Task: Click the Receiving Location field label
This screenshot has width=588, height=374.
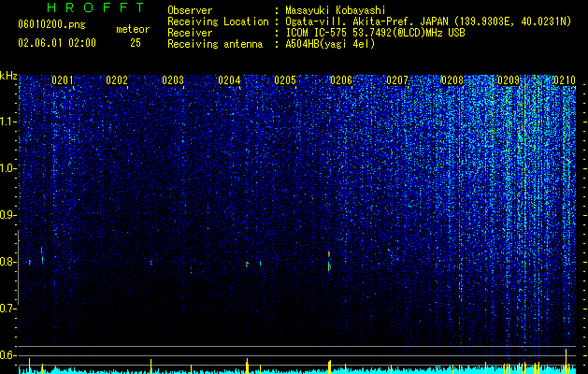Action: [218, 22]
